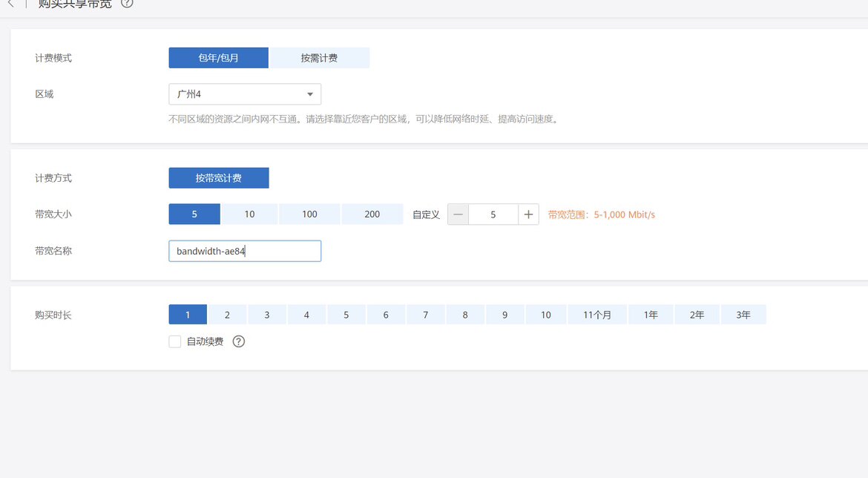Screen dimensions: 868x478
Task: Open the 广州4 region dropdown
Action: click(245, 94)
